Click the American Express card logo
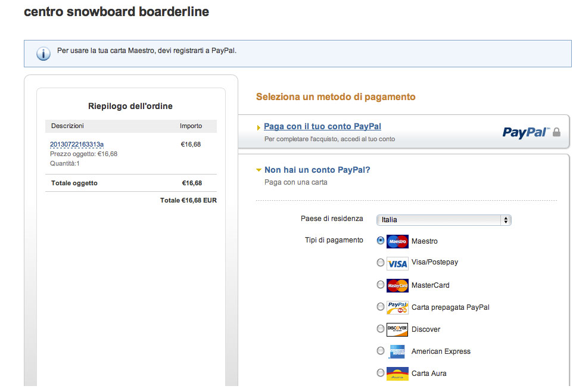 click(x=397, y=351)
